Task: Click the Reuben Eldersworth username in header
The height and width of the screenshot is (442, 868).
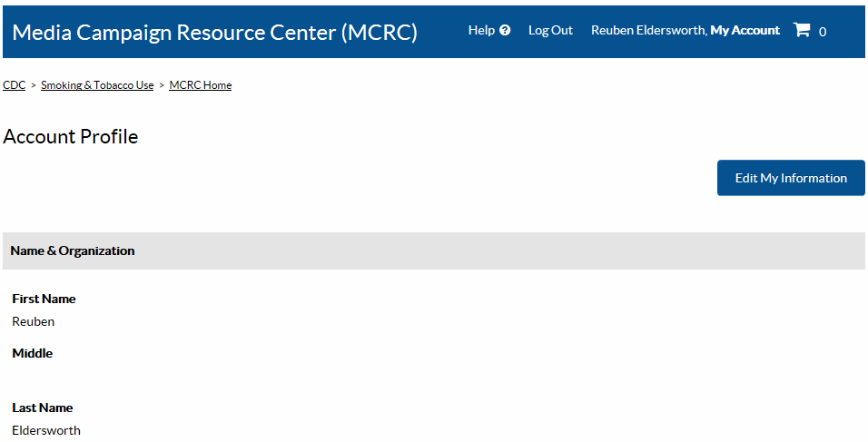Action: [x=648, y=30]
